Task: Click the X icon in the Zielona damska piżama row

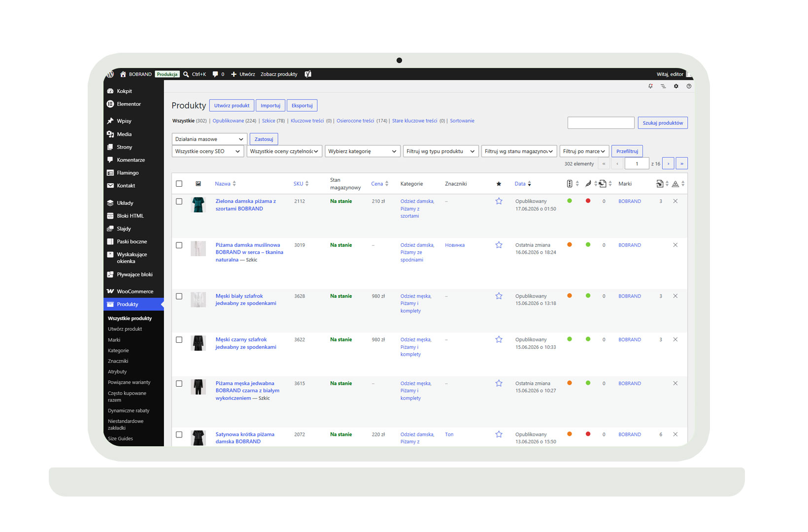Action: pyautogui.click(x=675, y=201)
